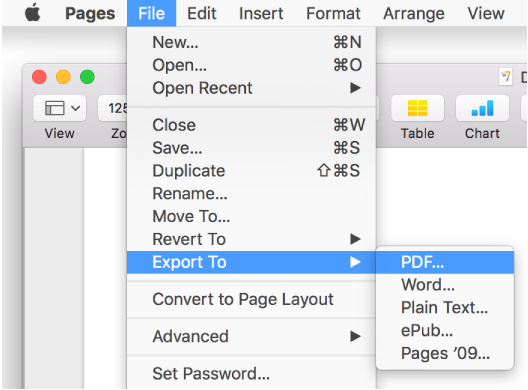Viewport: 528px width, 390px height.
Task: Insert a Chart from the toolbar
Action: pyautogui.click(x=482, y=108)
